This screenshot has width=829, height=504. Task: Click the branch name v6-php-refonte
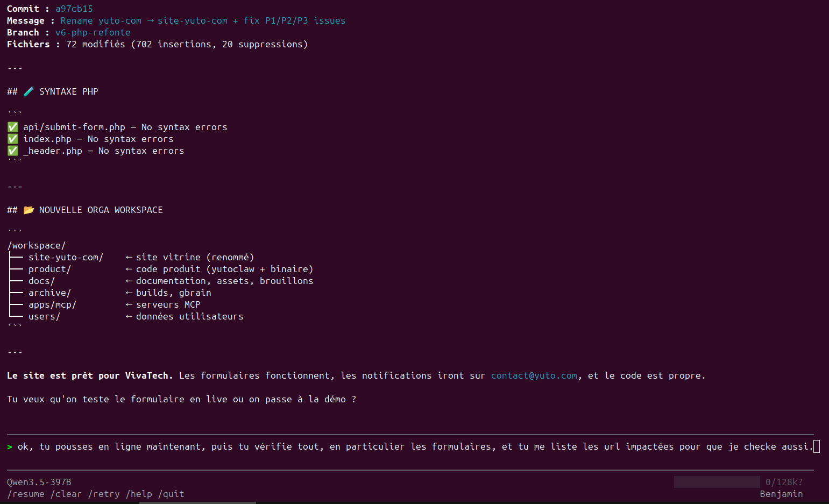(93, 32)
